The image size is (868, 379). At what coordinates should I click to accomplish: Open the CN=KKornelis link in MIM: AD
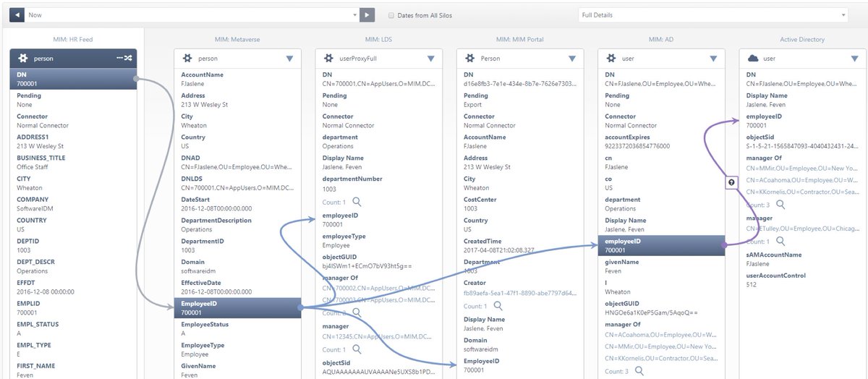pos(661,358)
